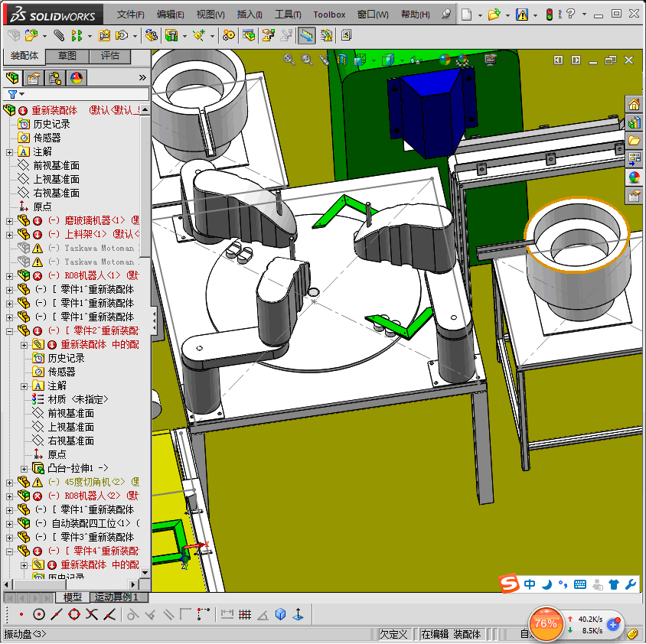Click the rebuild traffic light icon
646x644 pixels.
click(x=550, y=15)
